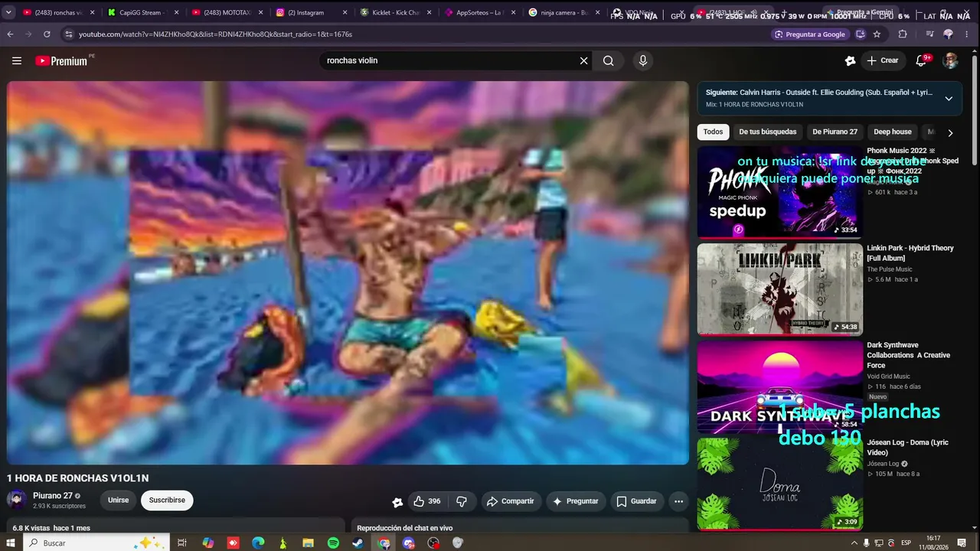The image size is (980, 551).
Task: Dislike the video with thumbs down
Action: coord(462,501)
